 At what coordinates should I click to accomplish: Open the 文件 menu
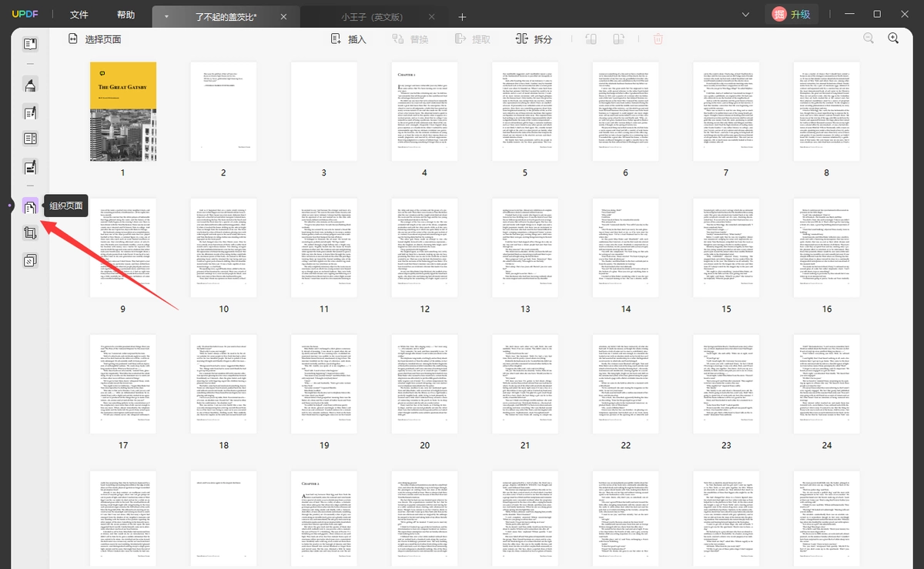[79, 15]
